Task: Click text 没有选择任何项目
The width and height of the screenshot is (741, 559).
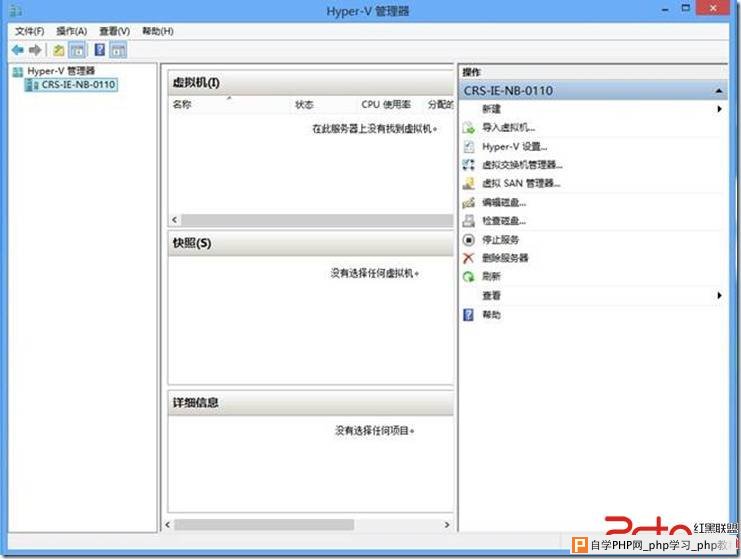Action: pyautogui.click(x=375, y=430)
